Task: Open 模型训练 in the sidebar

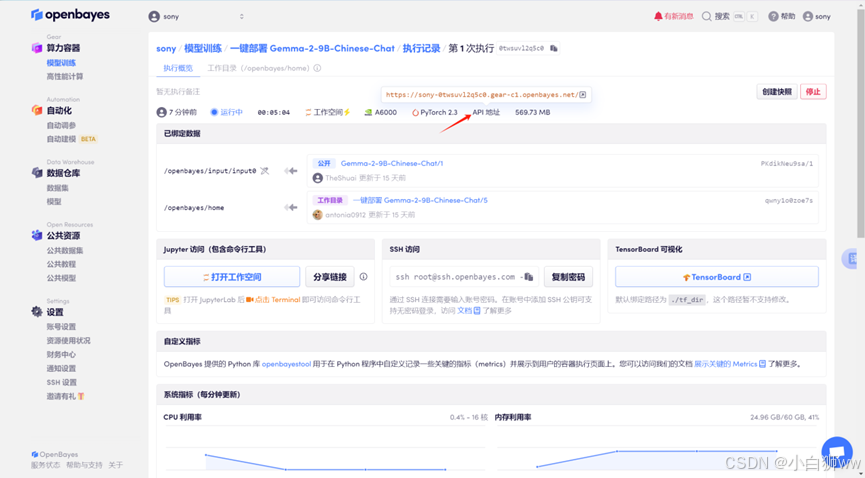Action: (x=61, y=63)
